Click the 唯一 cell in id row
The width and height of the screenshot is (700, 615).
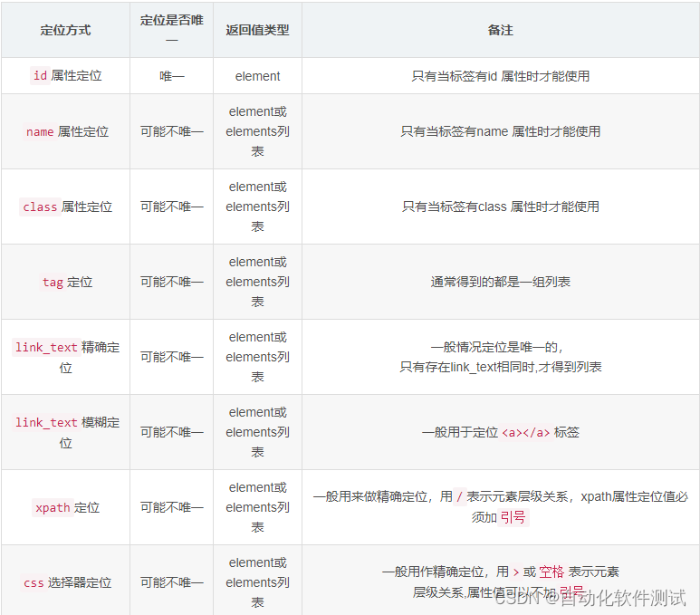click(171, 76)
